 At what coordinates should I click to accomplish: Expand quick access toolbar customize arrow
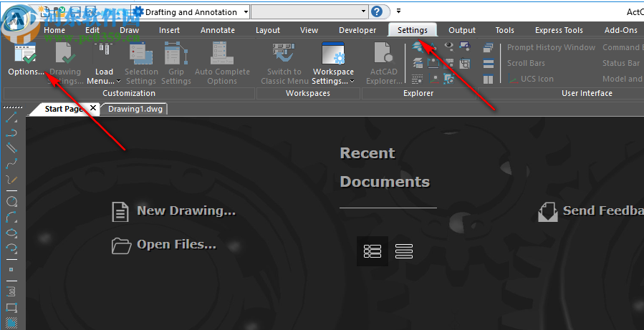tap(398, 11)
